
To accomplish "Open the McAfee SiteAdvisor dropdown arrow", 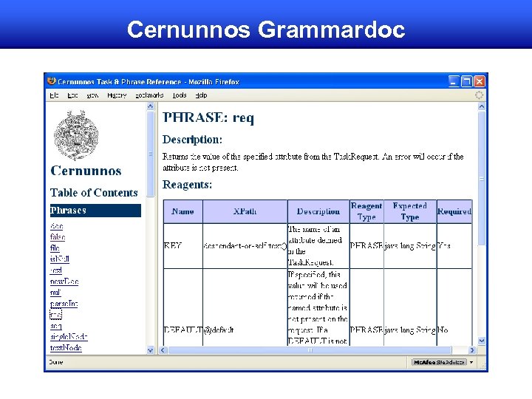I will click(x=471, y=362).
